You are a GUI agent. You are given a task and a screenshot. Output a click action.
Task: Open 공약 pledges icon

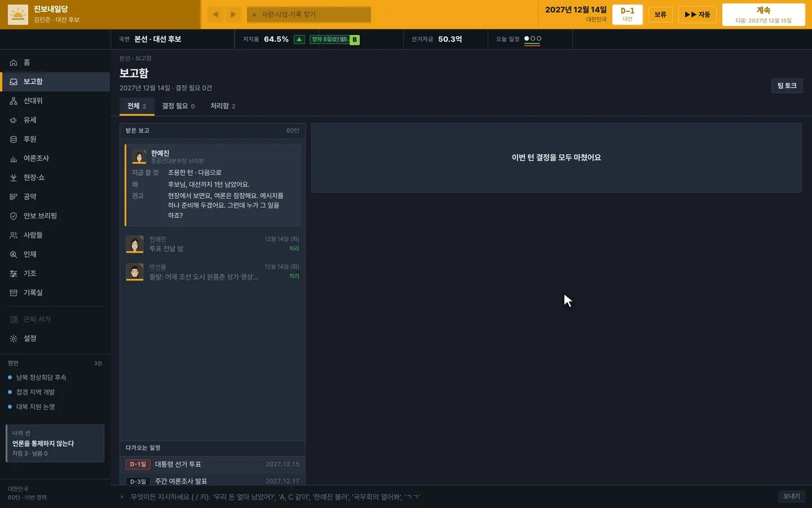pyautogui.click(x=14, y=197)
